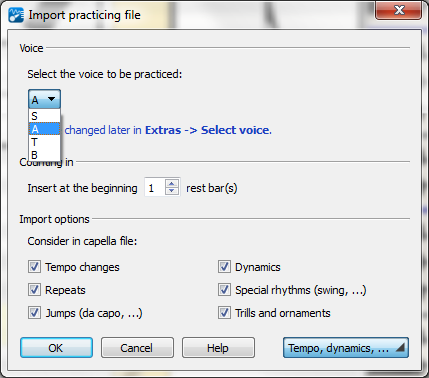The width and height of the screenshot is (429, 378).
Task: Toggle the Tempo changes checkbox
Action: (34, 267)
